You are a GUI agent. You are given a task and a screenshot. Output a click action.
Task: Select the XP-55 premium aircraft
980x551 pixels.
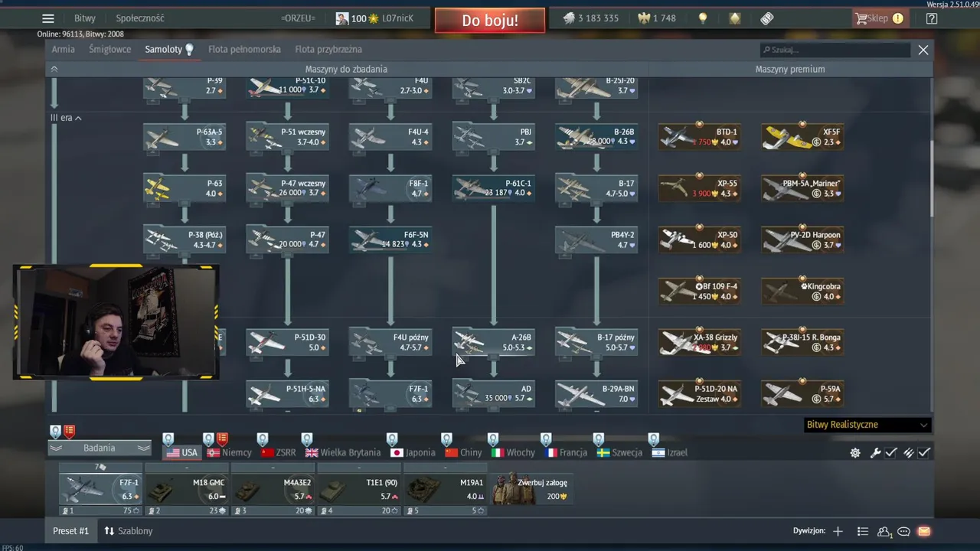point(699,188)
